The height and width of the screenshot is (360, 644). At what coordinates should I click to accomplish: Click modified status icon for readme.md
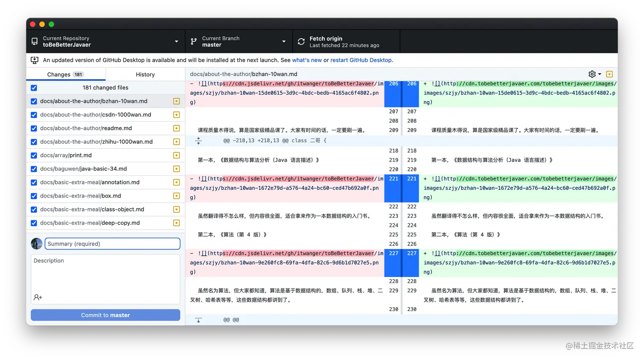click(176, 128)
